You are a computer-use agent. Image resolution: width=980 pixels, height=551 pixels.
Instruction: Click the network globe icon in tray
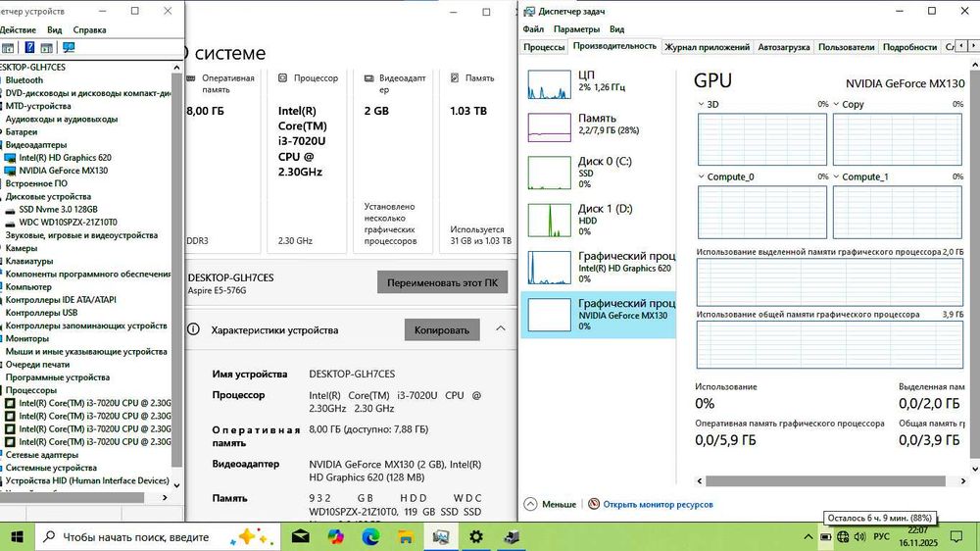click(x=843, y=536)
